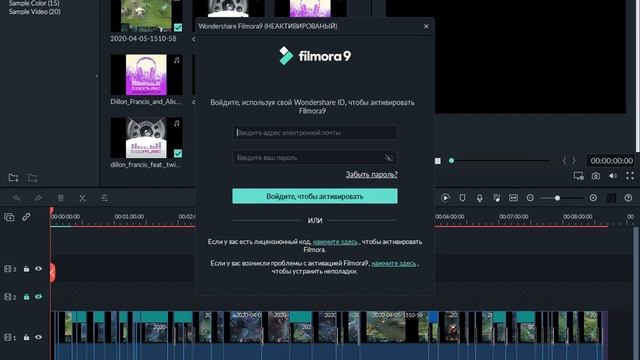The image size is (640, 360).
Task: Select the 2020-04-05-1510-58 media thumbnail
Action: [x=147, y=16]
